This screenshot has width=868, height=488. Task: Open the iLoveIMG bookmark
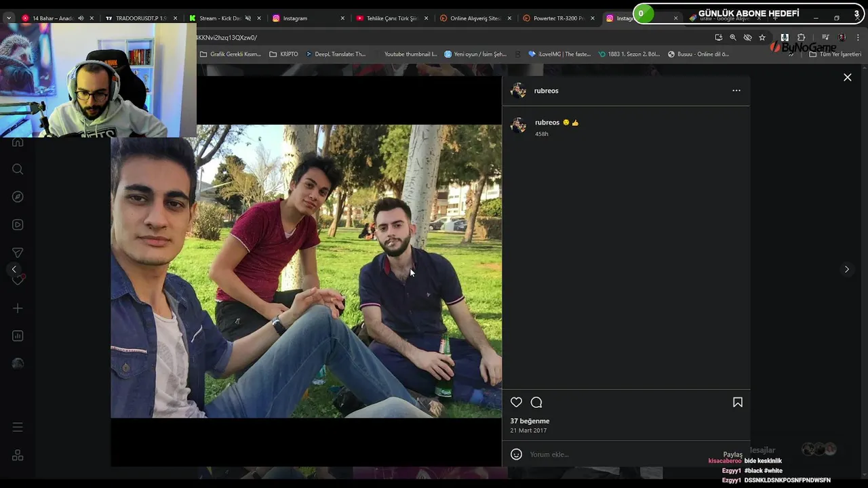point(560,54)
